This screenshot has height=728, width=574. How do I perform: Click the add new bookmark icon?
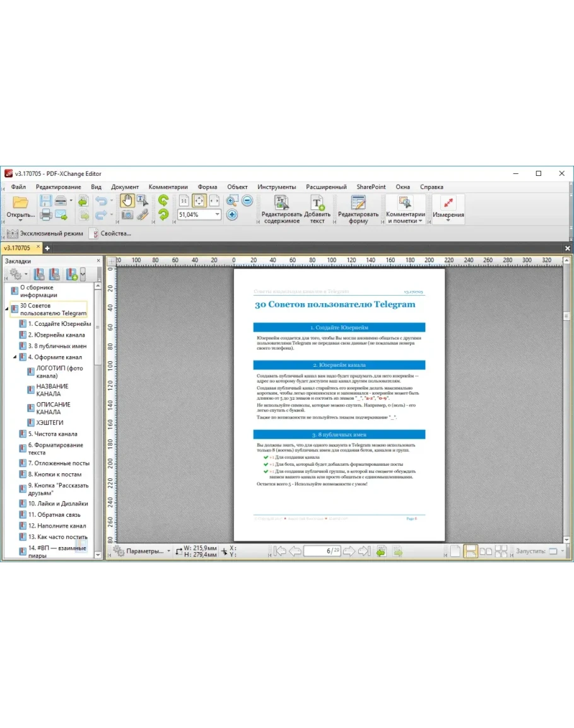click(x=72, y=274)
